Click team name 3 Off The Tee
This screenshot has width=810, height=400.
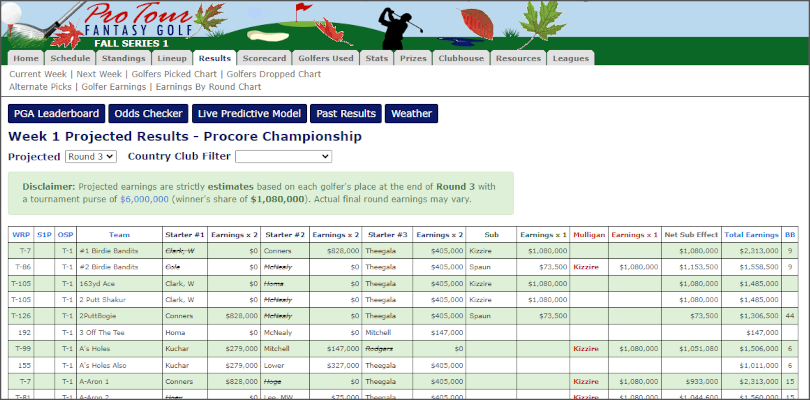(102, 332)
